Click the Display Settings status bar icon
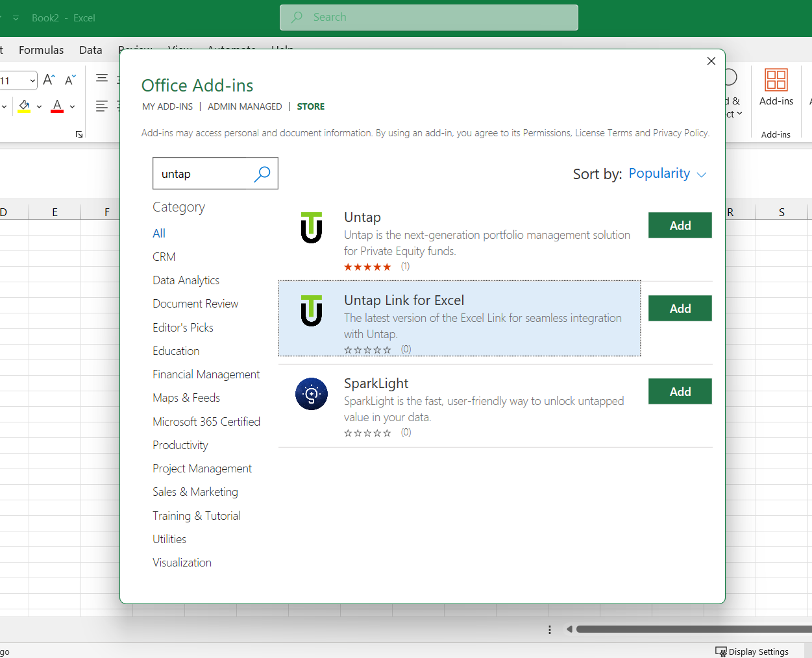The image size is (812, 658). (x=720, y=652)
